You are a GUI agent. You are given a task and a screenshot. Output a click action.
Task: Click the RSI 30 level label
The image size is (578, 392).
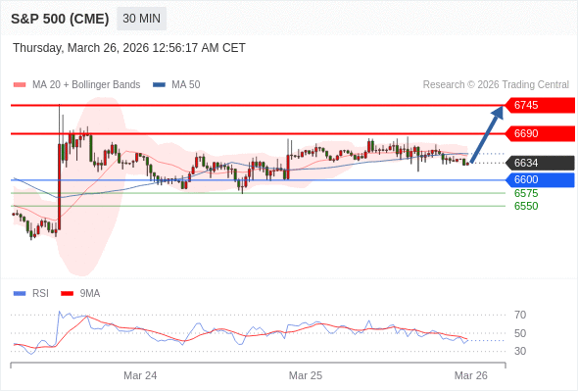coord(520,351)
